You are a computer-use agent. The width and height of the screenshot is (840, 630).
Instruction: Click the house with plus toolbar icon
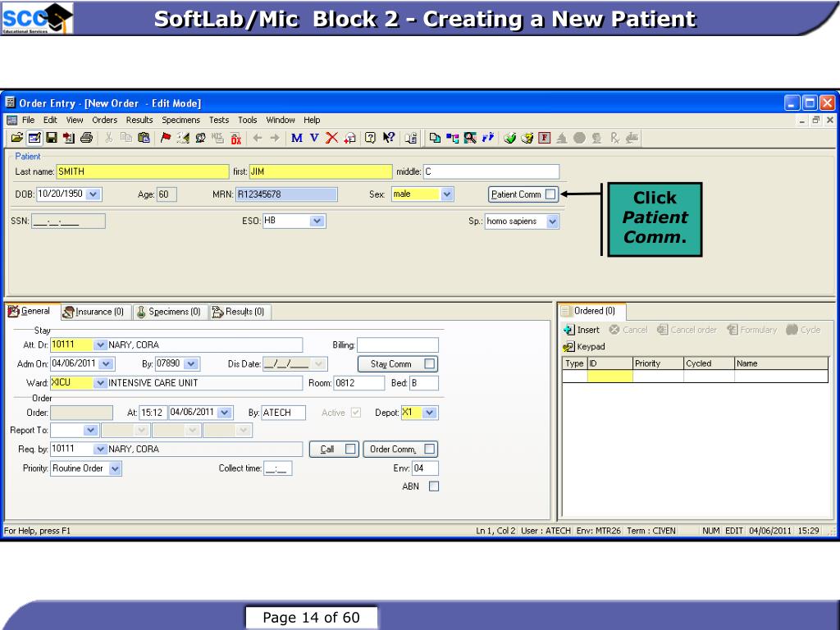coord(349,138)
